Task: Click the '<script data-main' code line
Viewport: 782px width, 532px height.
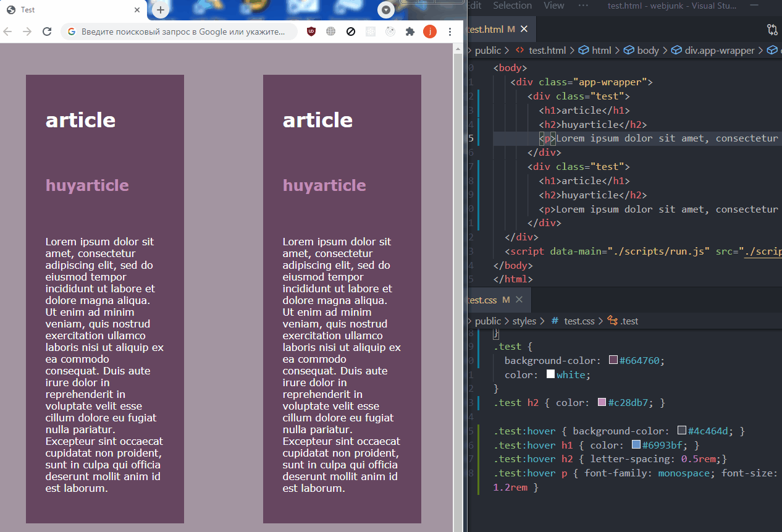Action: 642,251
